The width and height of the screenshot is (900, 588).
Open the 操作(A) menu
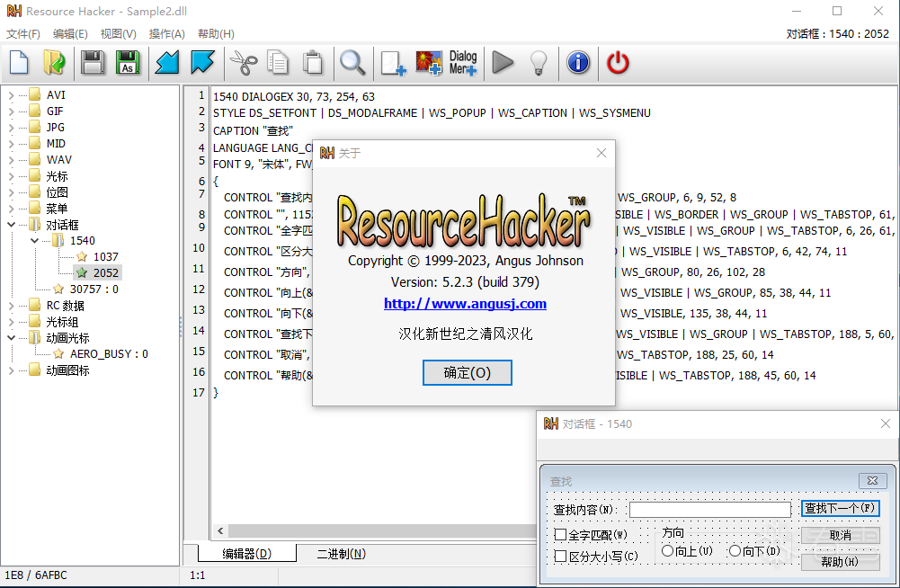pos(167,34)
